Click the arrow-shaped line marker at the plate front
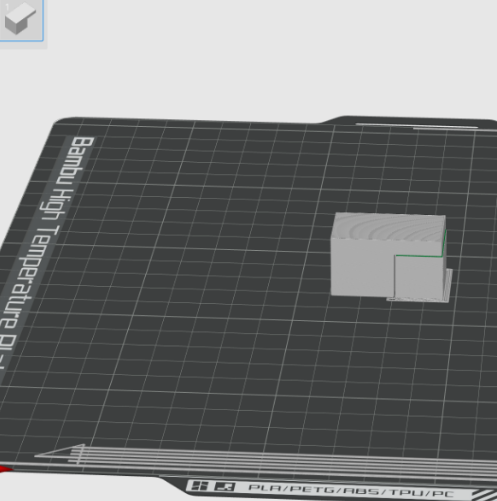Screen dimensions: 497x501 pyautogui.click(x=60, y=453)
